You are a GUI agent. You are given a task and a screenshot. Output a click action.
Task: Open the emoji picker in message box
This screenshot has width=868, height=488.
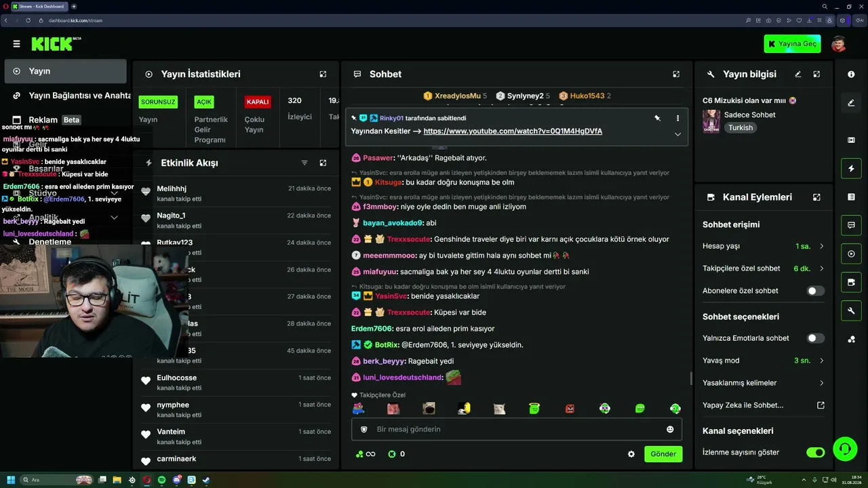[x=670, y=429]
